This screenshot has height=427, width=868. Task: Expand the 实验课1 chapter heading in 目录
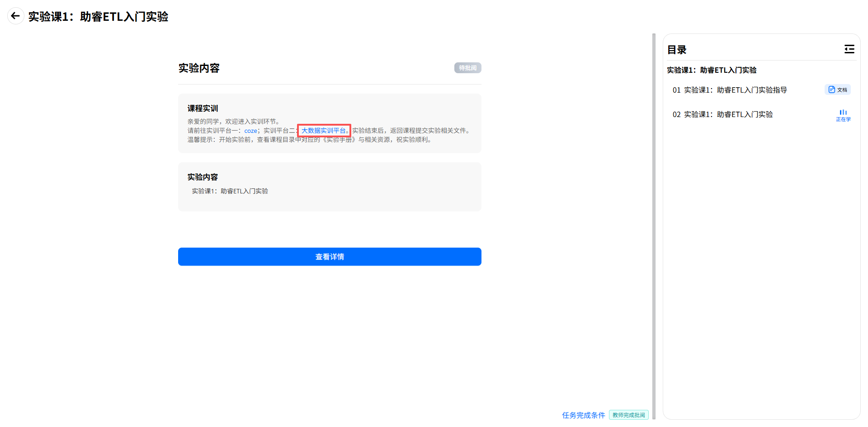(712, 70)
